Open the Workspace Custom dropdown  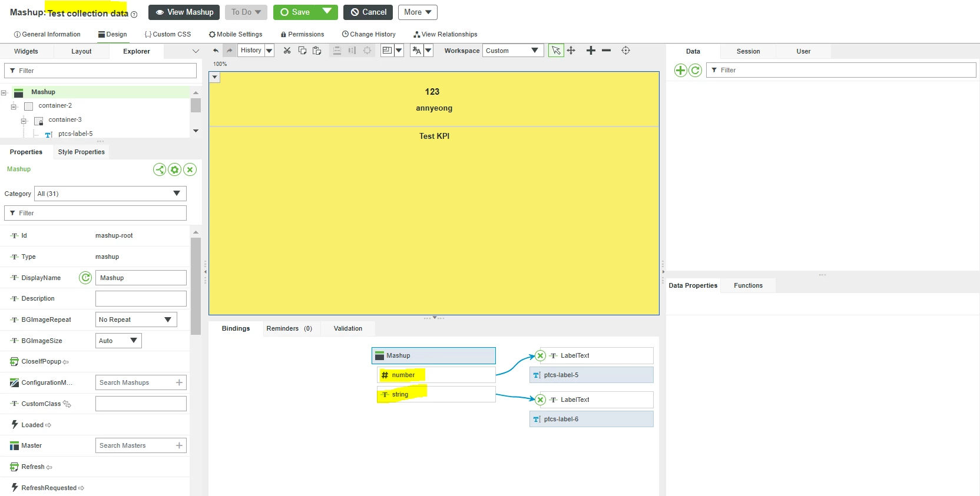coord(513,51)
